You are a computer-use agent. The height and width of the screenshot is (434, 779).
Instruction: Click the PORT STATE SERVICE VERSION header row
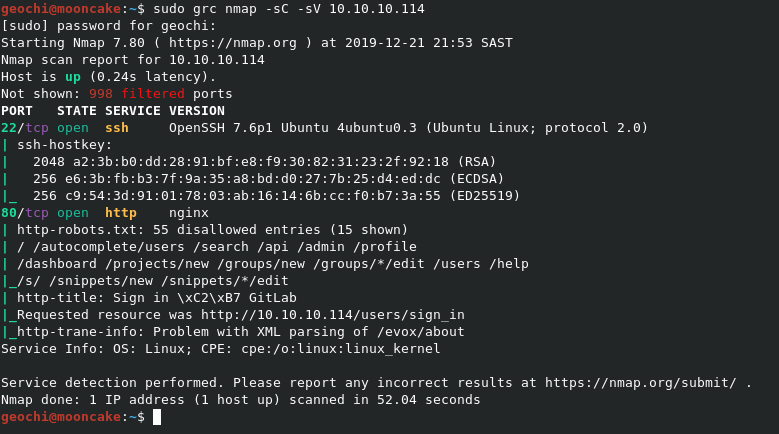(x=112, y=111)
